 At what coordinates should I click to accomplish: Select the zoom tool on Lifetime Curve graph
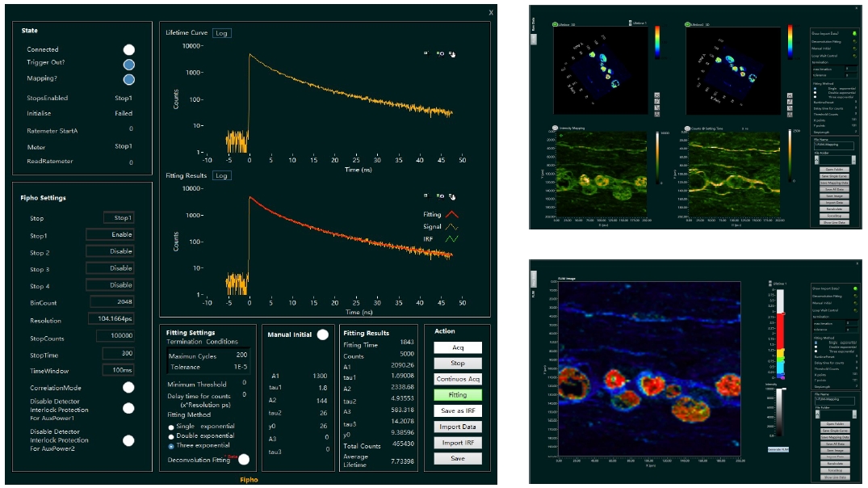pyautogui.click(x=440, y=54)
